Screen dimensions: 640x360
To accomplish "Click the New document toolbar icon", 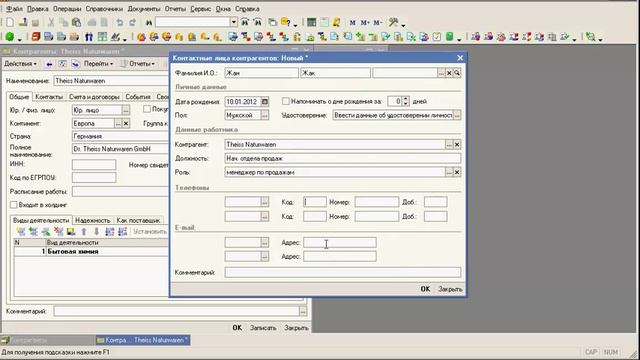I will [x=10, y=22].
